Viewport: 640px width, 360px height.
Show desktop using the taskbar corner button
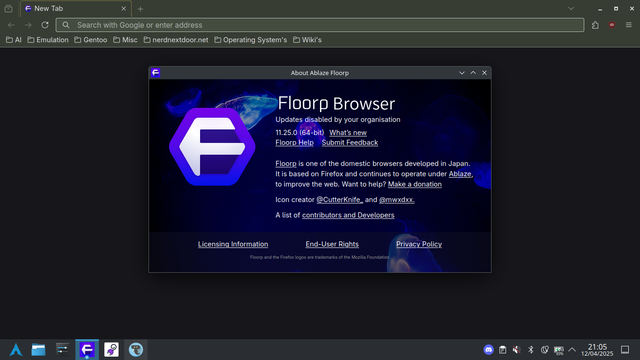[x=625, y=350]
